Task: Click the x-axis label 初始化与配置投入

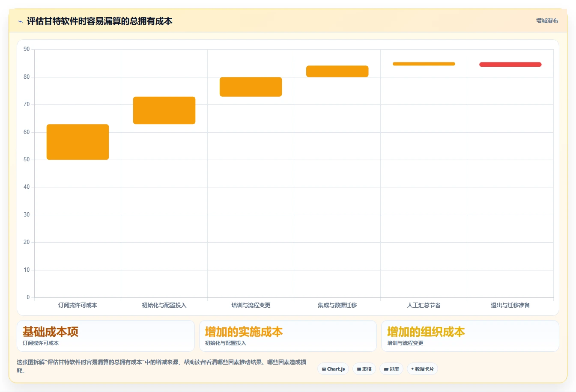Action: point(164,305)
